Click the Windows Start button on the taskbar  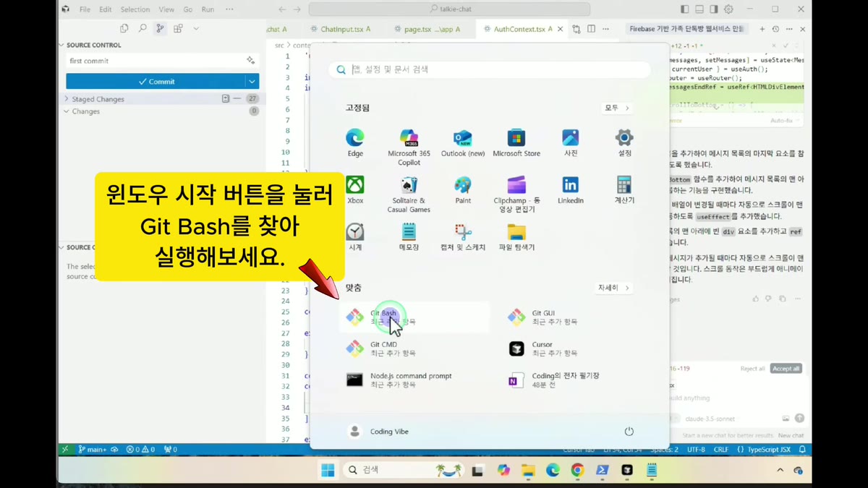tap(328, 470)
